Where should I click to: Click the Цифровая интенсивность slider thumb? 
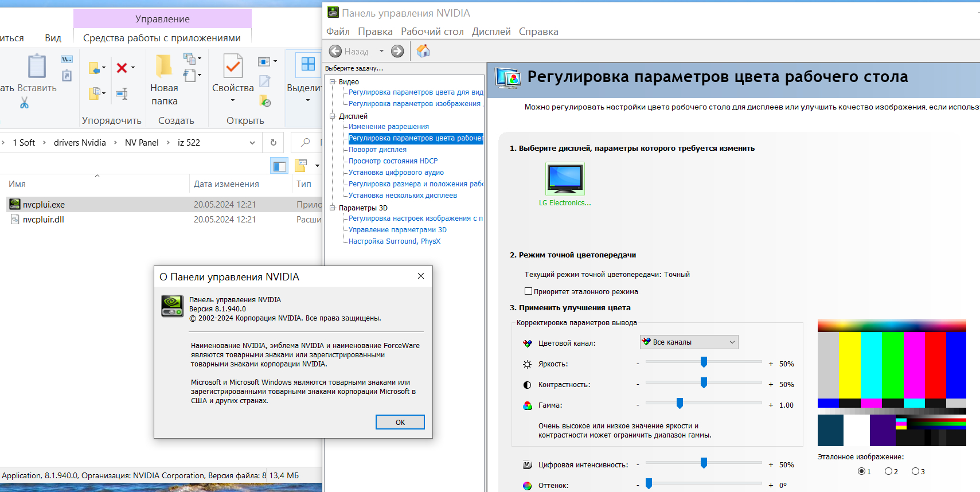[704, 463]
